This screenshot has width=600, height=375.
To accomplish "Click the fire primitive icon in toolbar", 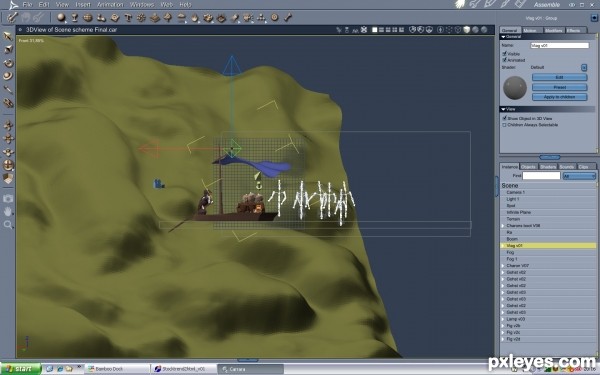I will (195, 18).
